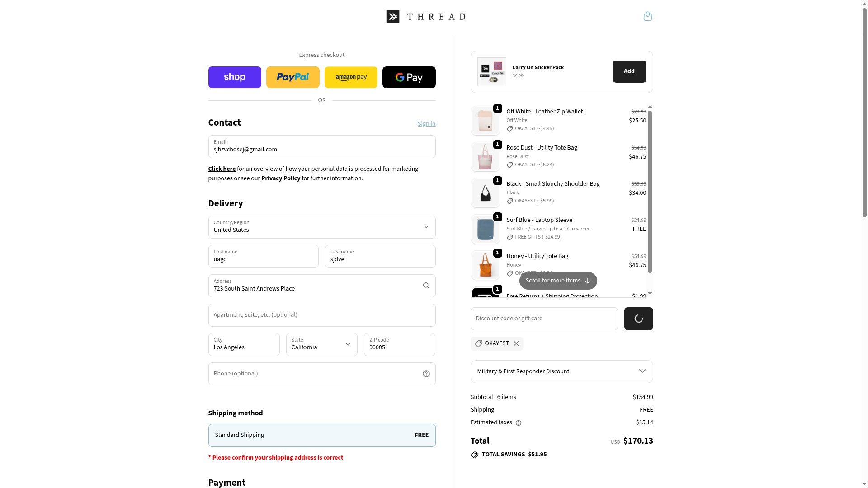This screenshot has height=488, width=868.
Task: Open the Country/Region dropdown
Action: 321,227
